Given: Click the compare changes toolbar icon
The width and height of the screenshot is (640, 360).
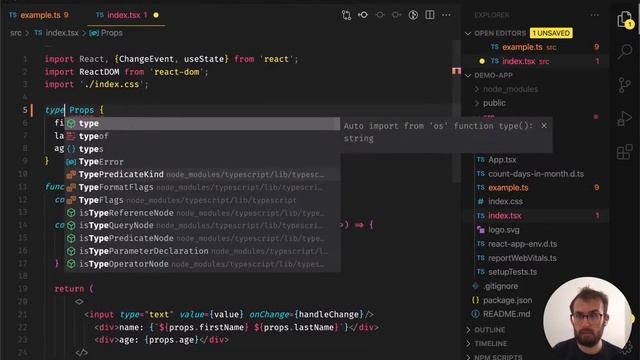Looking at the screenshot, I should point(346,15).
